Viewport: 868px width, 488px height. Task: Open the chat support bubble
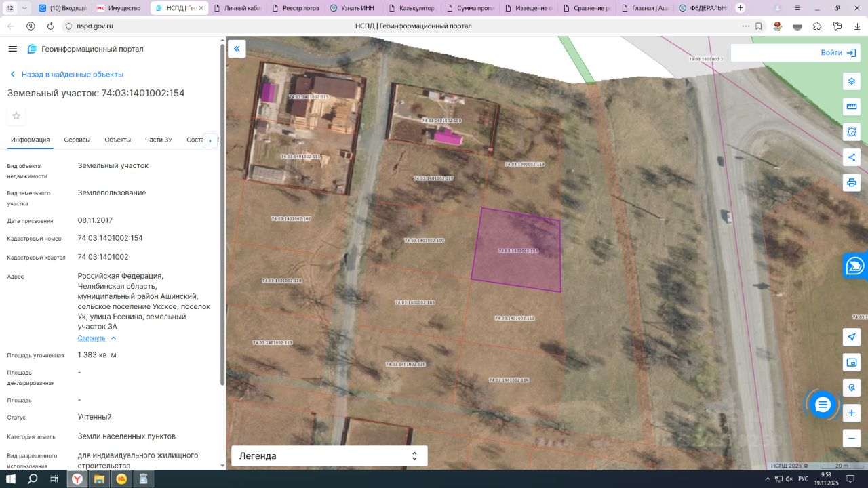tap(823, 405)
